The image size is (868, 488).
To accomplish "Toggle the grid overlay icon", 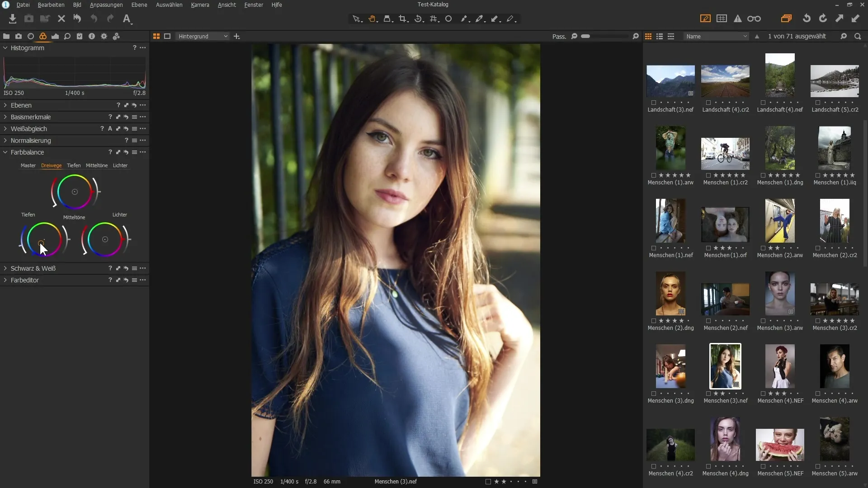I will (x=722, y=19).
